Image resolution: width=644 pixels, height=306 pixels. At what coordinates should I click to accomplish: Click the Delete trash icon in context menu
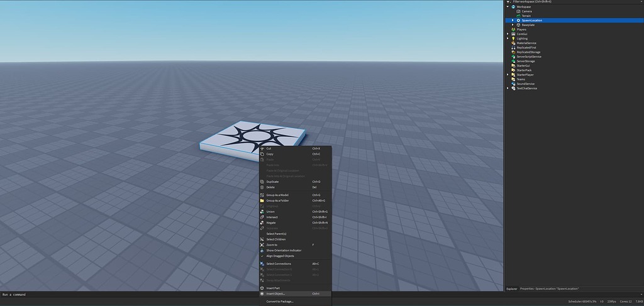262,187
